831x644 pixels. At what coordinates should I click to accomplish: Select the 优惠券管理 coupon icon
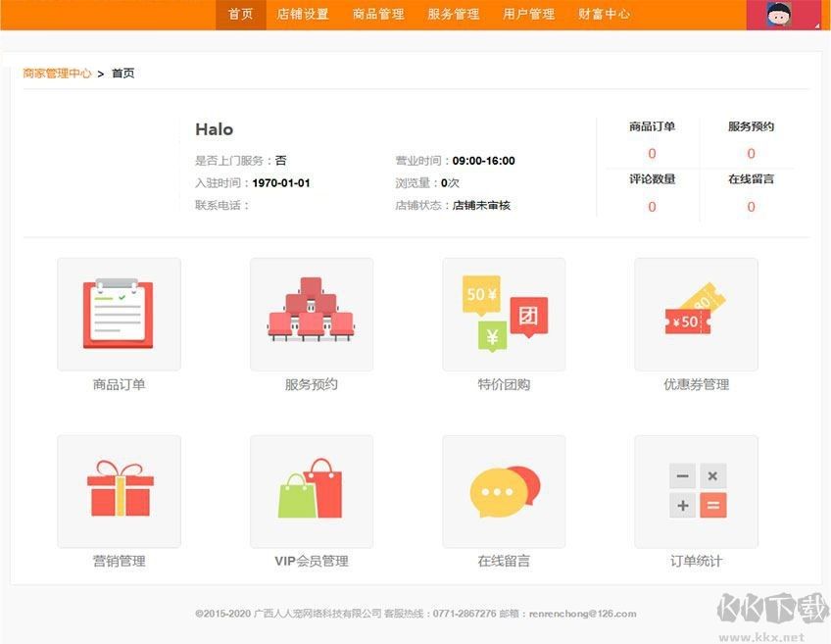click(x=696, y=315)
